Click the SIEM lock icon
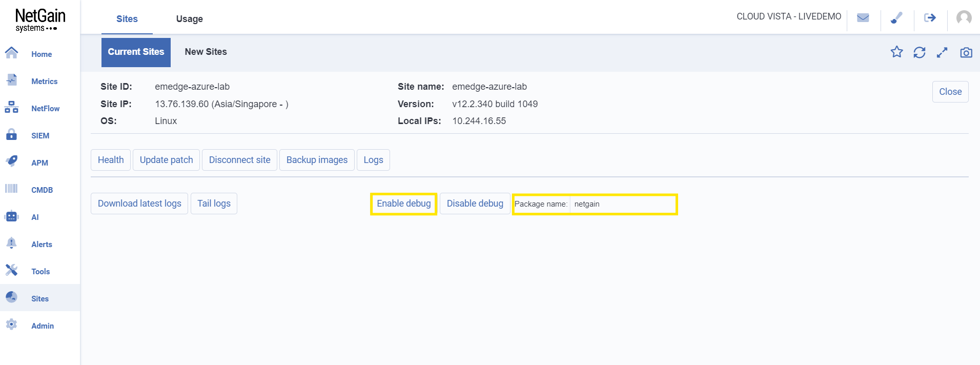Screen dimensions: 980x365 pos(11,134)
